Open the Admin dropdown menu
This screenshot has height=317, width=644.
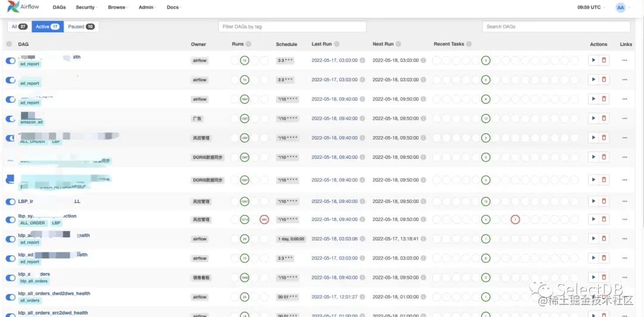[x=147, y=7]
